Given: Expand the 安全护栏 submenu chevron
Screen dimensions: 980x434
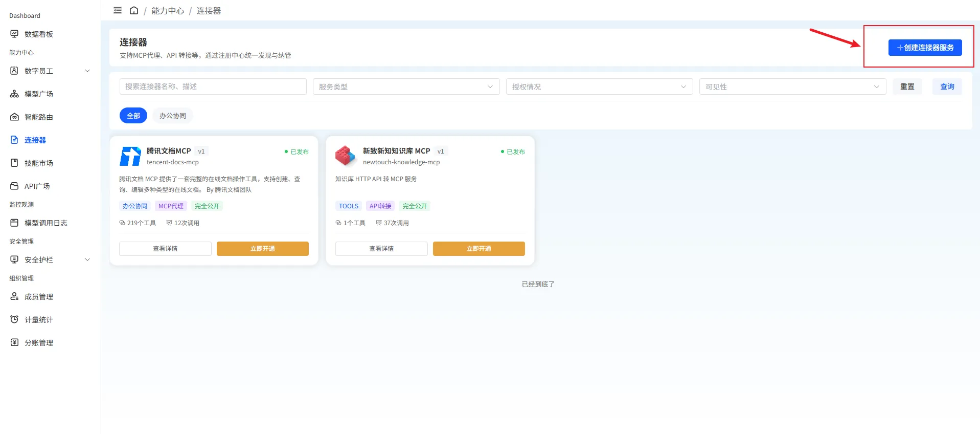Looking at the screenshot, I should (87, 259).
